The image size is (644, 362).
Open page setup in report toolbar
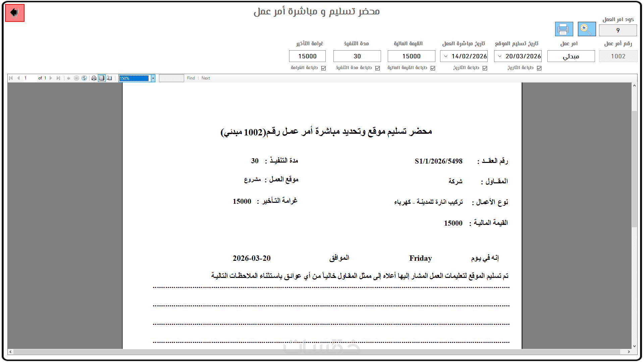109,78
